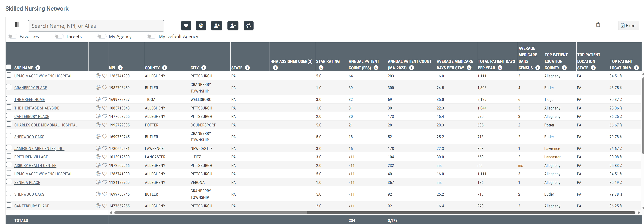Favorite Cranberry Place with heart icon
The height and width of the screenshot is (224, 644).
tap(105, 88)
